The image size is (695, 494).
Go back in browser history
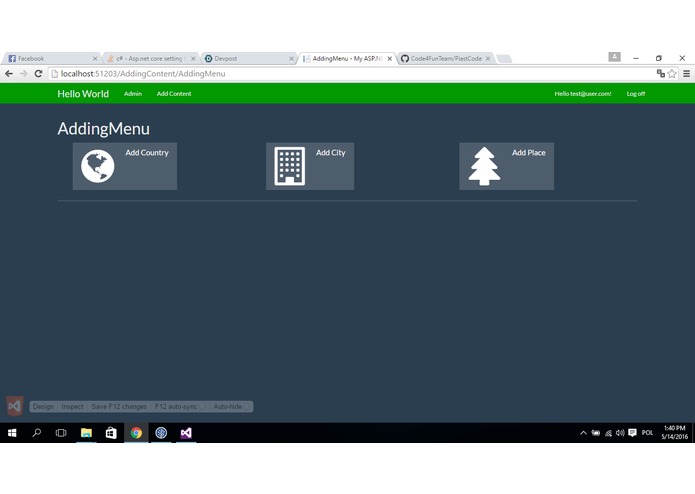9,74
